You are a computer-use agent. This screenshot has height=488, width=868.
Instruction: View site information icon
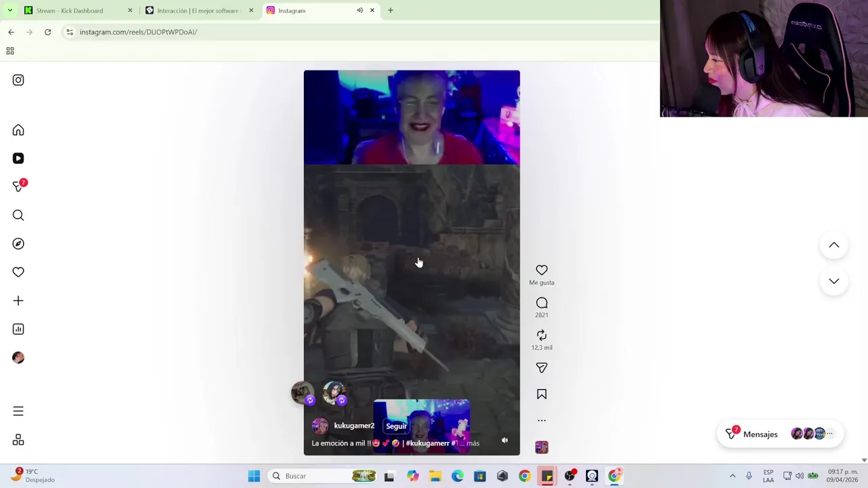coord(69,32)
